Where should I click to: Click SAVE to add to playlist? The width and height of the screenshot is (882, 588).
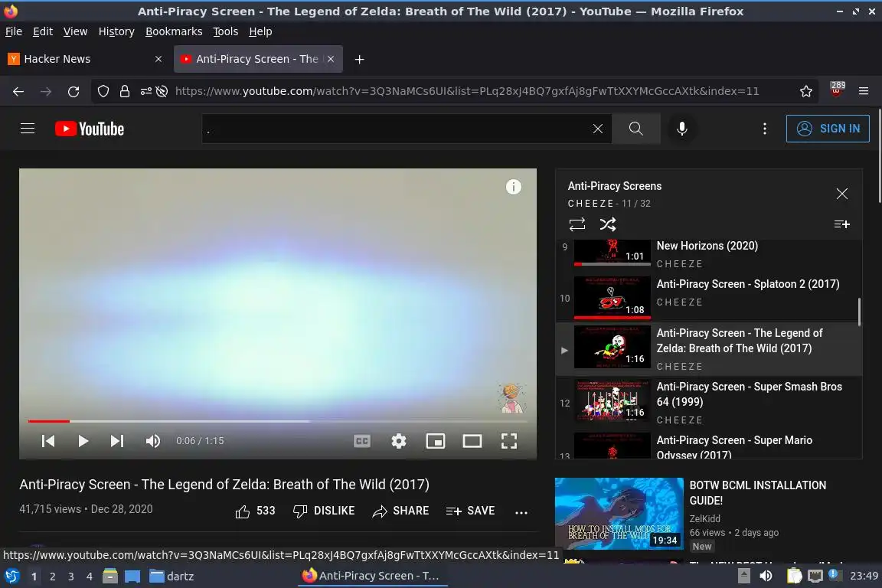tap(470, 511)
